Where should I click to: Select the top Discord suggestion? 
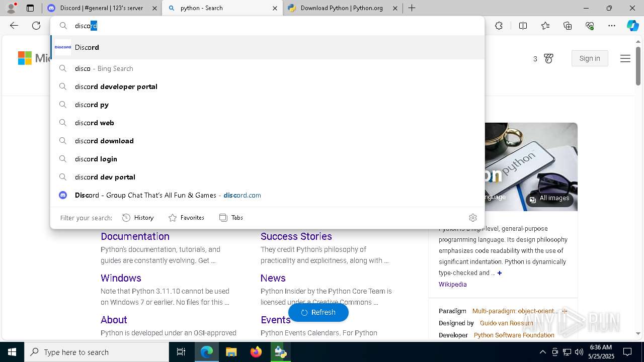click(268, 47)
